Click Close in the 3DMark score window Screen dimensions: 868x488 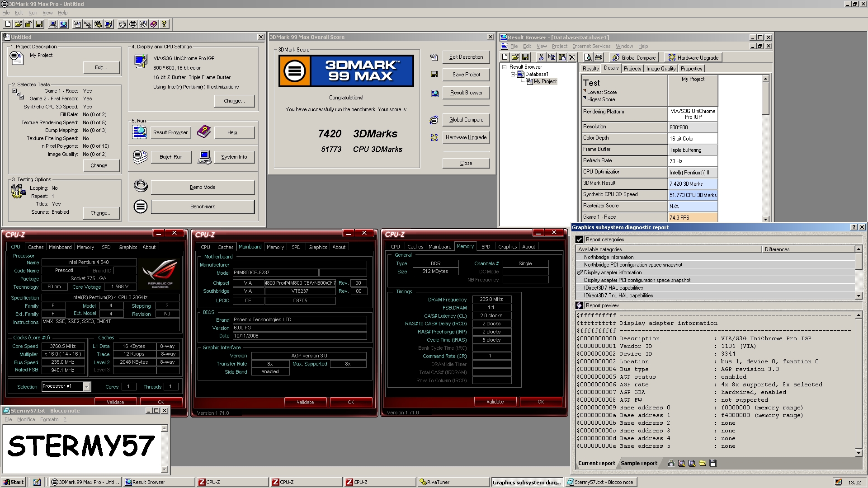click(x=466, y=163)
